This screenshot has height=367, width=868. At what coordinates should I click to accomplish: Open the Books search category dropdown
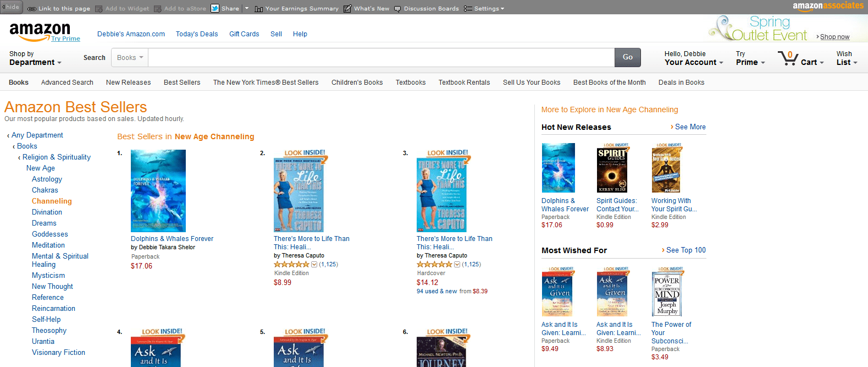pos(130,57)
